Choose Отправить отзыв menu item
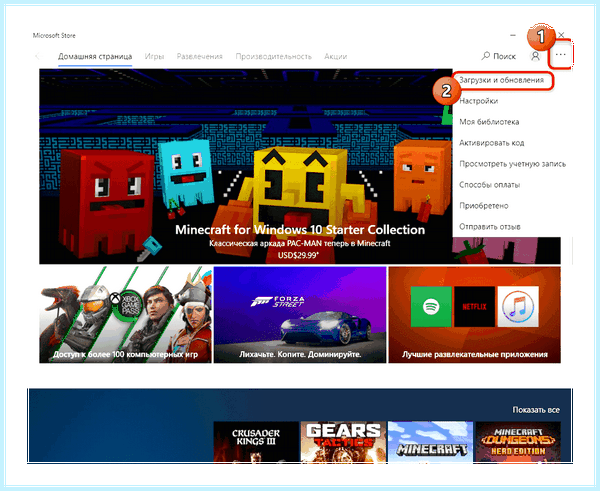This screenshot has width=600, height=491. coord(489,227)
